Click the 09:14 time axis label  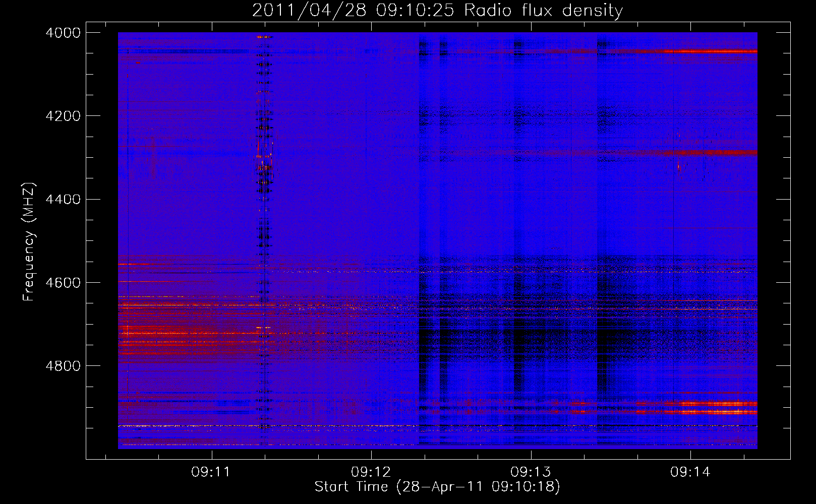tap(690, 472)
